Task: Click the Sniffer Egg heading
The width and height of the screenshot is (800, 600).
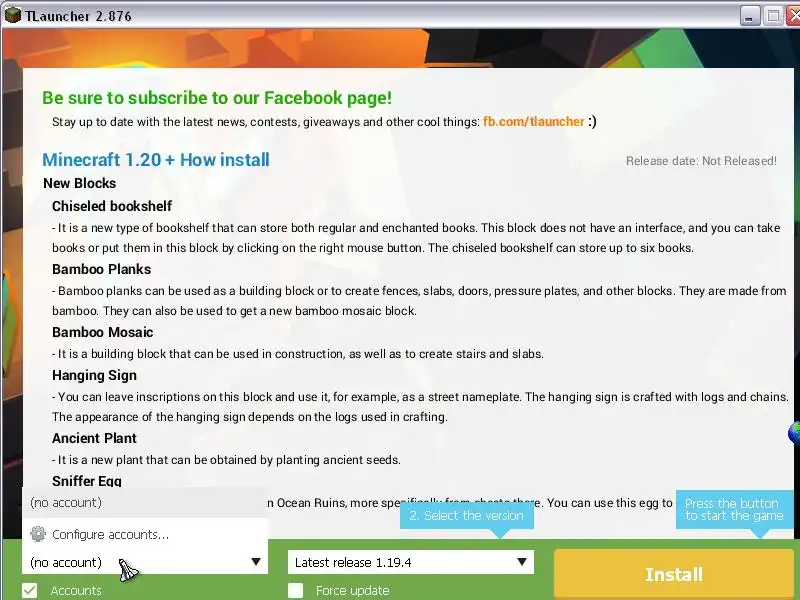Action: tap(87, 481)
